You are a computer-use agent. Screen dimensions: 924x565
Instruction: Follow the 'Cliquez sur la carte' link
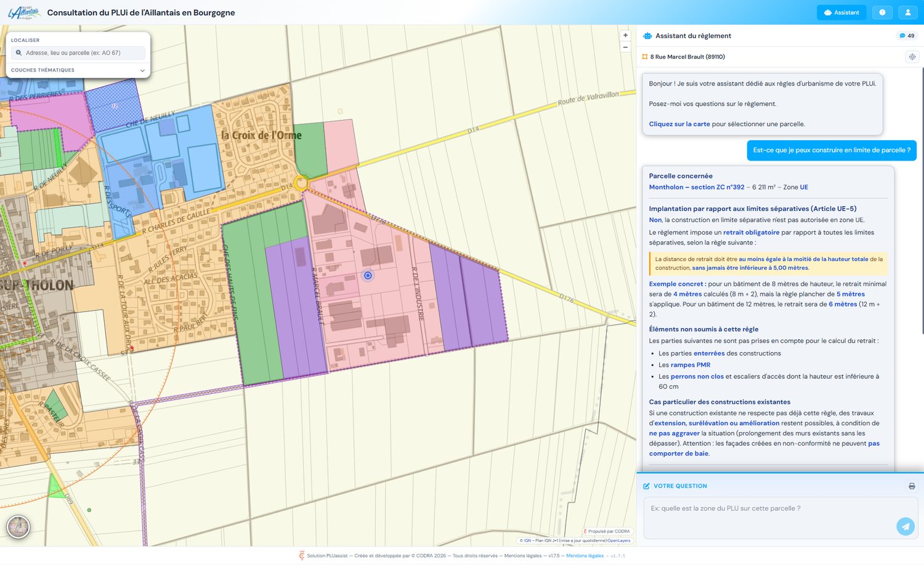click(x=679, y=124)
